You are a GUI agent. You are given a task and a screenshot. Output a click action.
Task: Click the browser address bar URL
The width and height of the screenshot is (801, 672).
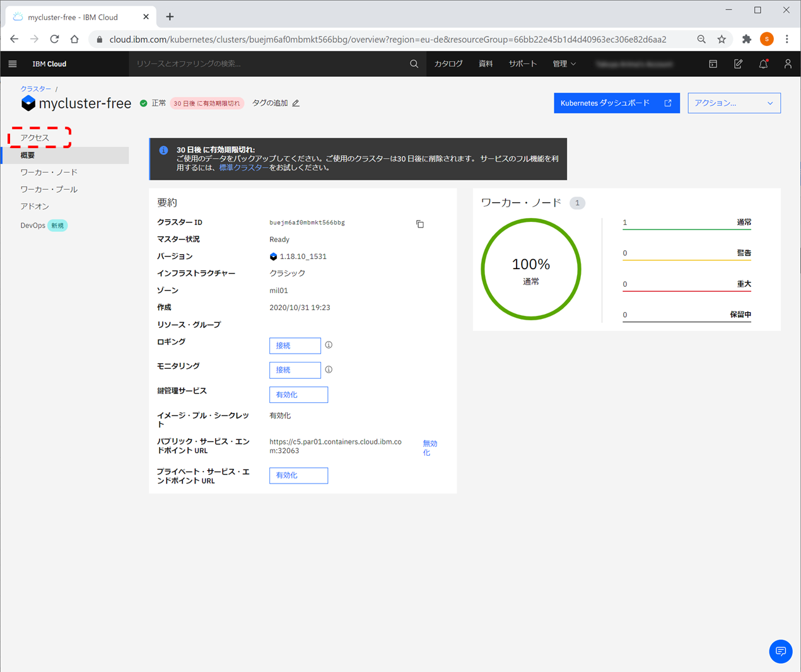(x=388, y=39)
